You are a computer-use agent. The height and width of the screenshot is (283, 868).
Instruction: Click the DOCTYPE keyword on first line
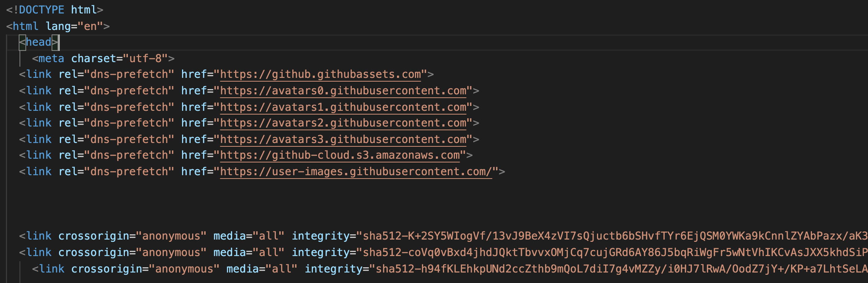click(41, 10)
